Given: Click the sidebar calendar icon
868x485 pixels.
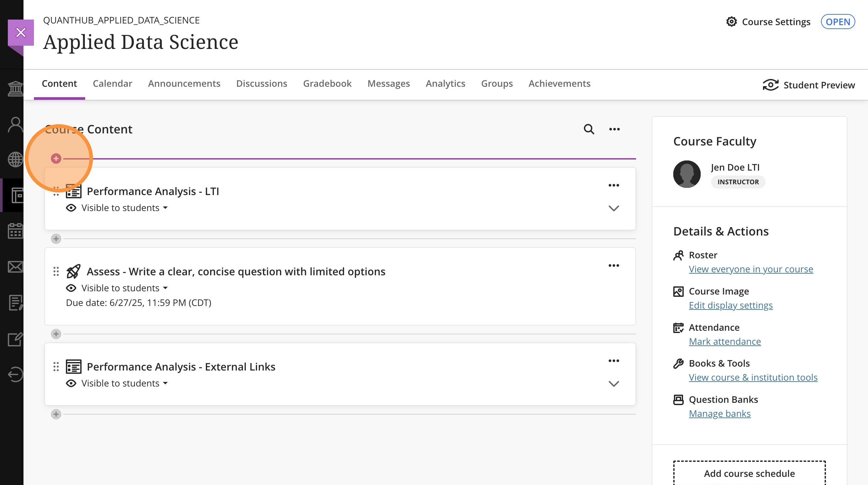Looking at the screenshot, I should click(x=16, y=231).
